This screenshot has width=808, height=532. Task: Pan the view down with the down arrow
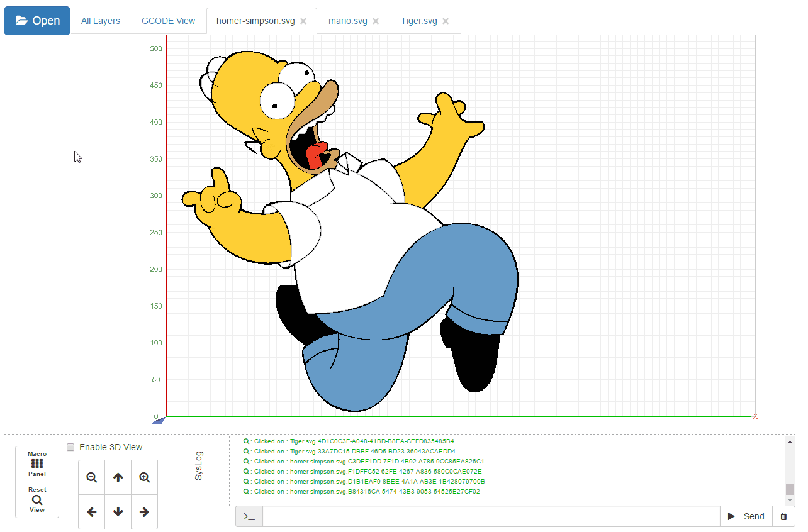point(118,512)
